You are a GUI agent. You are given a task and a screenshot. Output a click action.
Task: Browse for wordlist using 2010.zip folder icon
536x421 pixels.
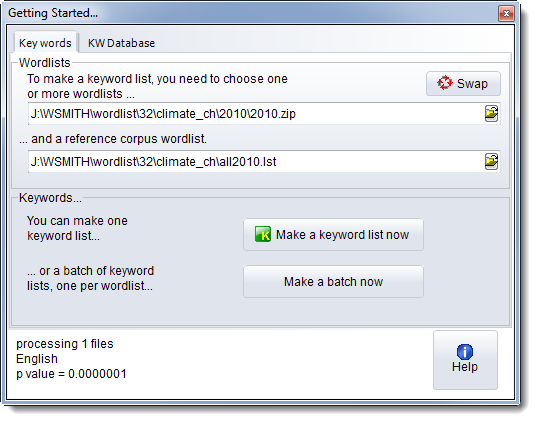click(x=491, y=114)
